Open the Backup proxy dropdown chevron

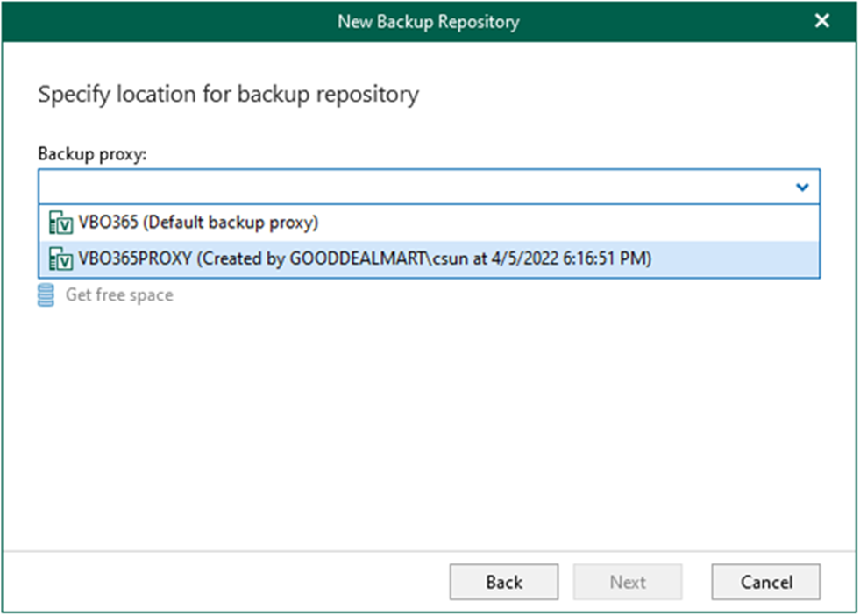(x=800, y=186)
